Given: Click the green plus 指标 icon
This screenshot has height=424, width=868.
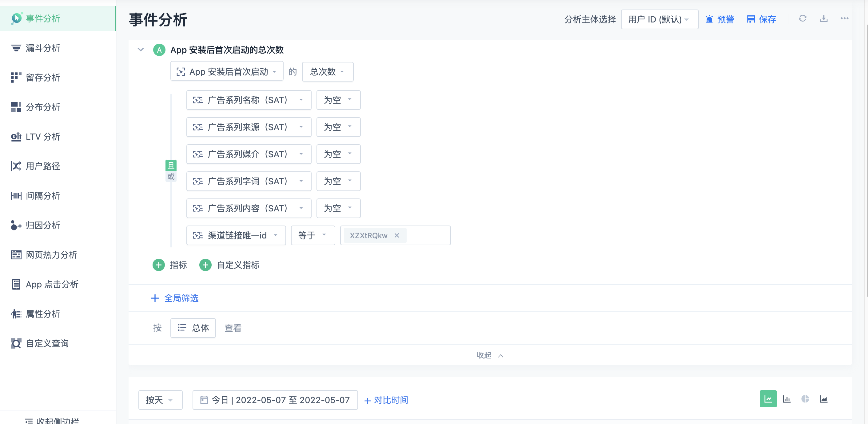Looking at the screenshot, I should [x=159, y=265].
